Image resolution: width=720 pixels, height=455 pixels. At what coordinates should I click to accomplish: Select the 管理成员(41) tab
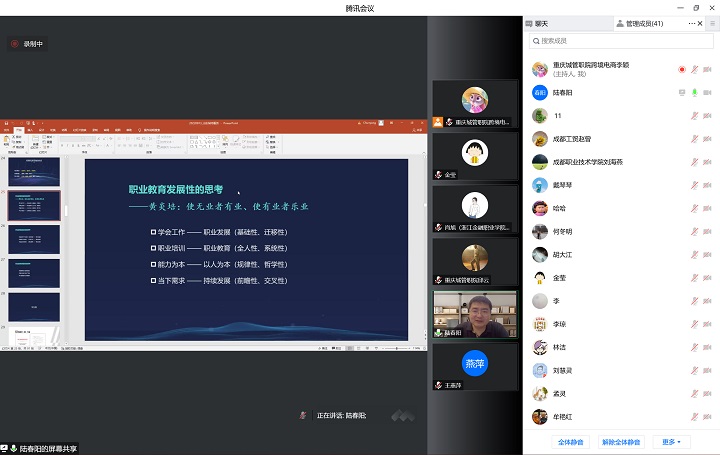[642, 22]
